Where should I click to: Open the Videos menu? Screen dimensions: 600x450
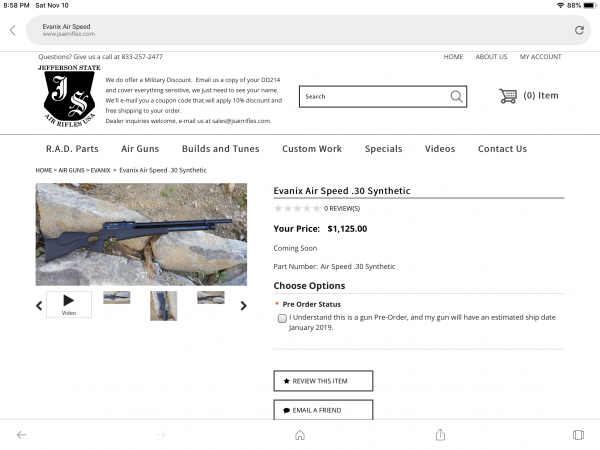point(440,149)
